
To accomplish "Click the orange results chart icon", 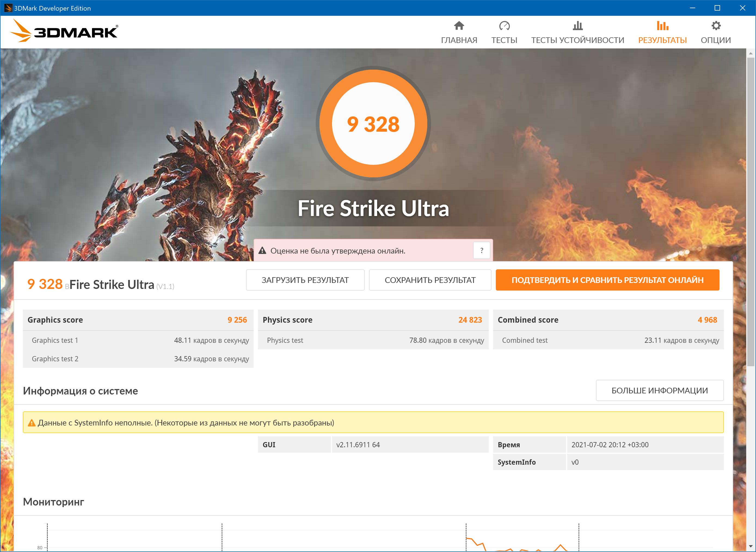I will (662, 26).
